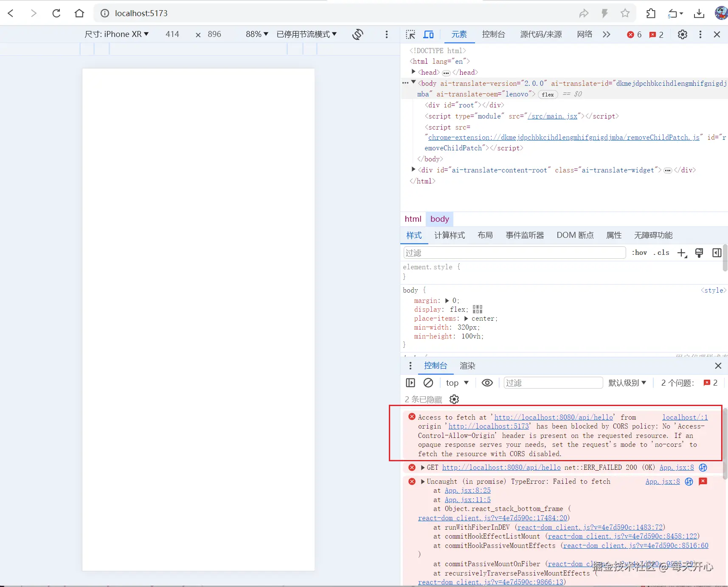Activate the inspect element picker tool

410,34
